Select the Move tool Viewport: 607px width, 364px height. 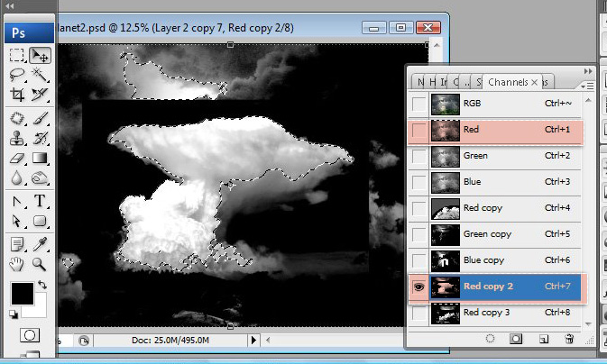[40, 55]
